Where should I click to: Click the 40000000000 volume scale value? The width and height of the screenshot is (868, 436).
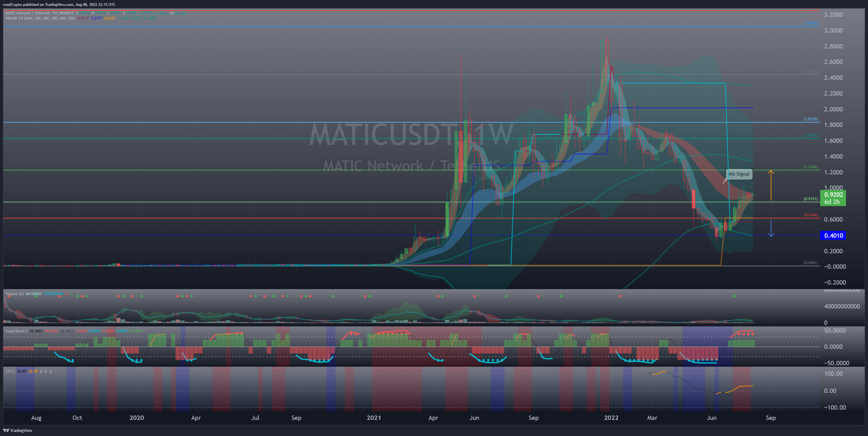pos(842,306)
